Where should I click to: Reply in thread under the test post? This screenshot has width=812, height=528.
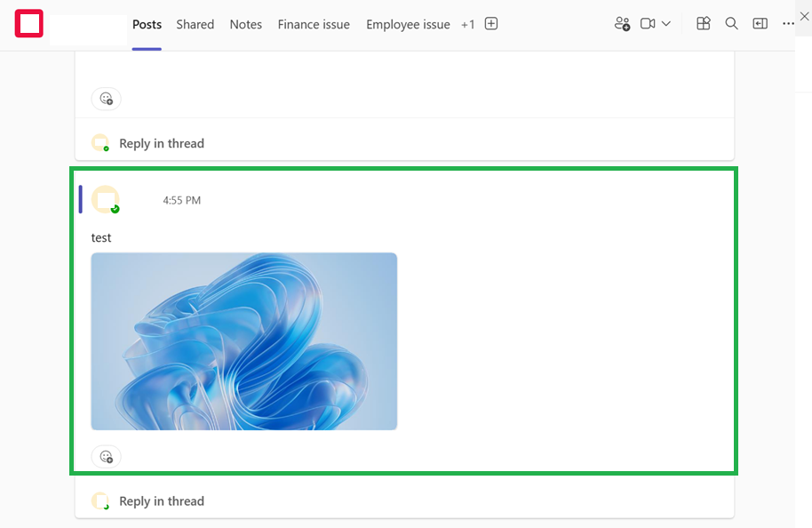(162, 501)
